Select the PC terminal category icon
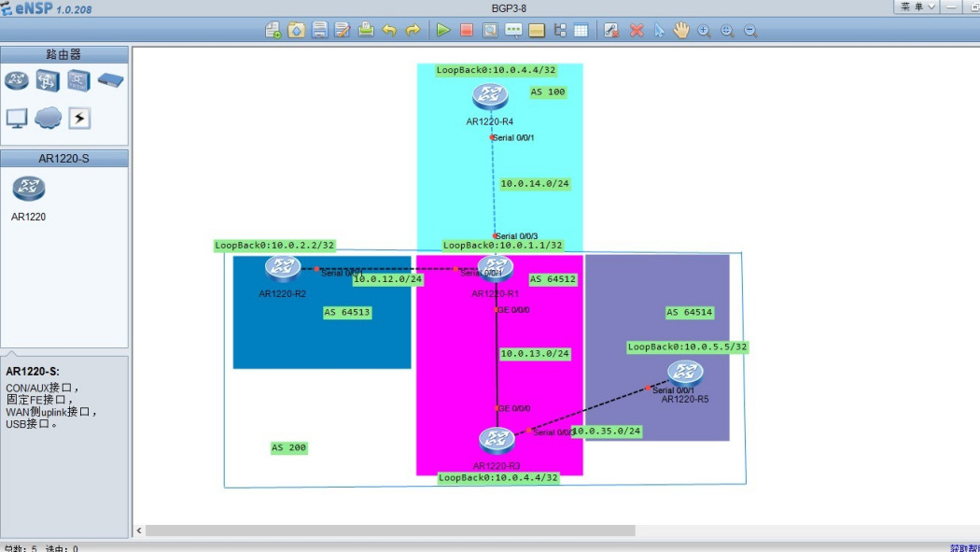980x552 pixels. click(x=17, y=118)
